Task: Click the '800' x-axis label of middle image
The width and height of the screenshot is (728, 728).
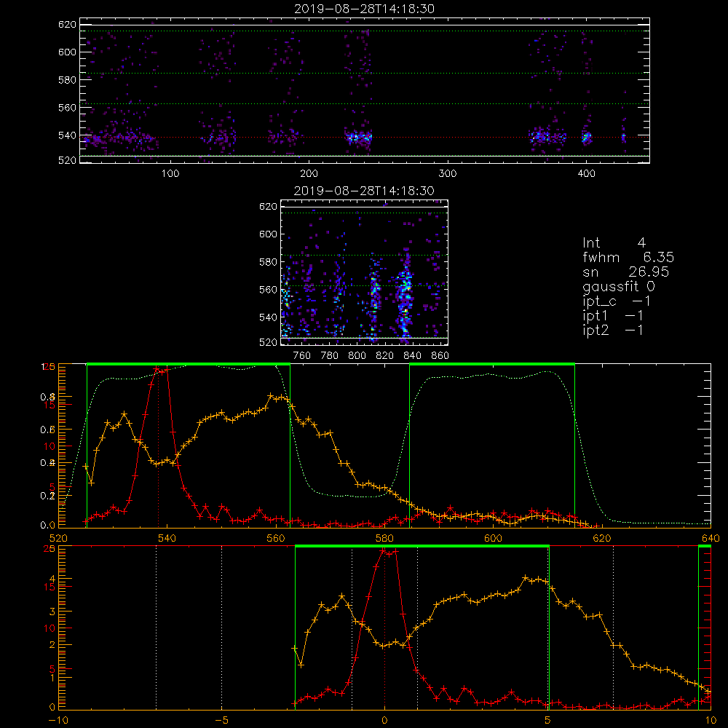Action: pyautogui.click(x=357, y=356)
